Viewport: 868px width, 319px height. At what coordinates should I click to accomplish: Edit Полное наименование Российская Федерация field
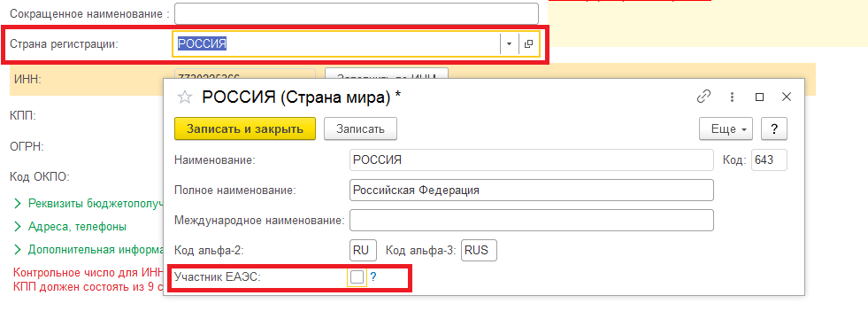532,191
